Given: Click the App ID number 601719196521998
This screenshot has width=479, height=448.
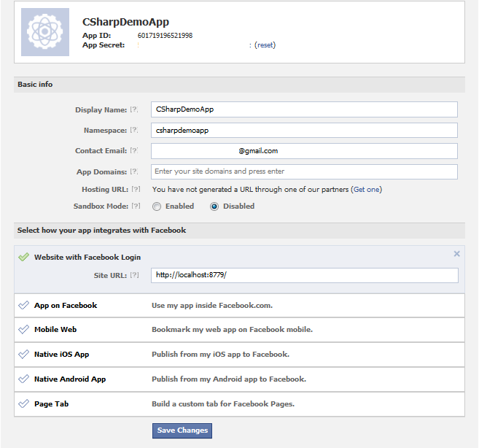Looking at the screenshot, I should pos(165,36).
